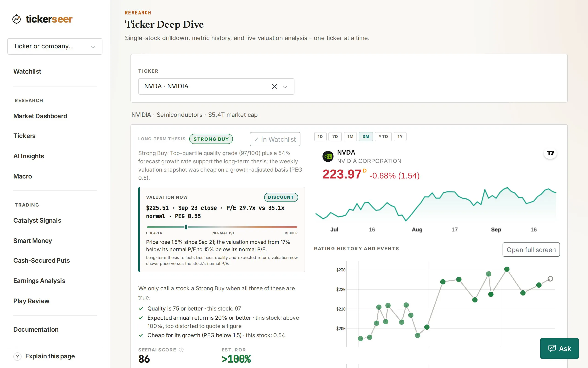Screen dimensions: 588x368
Task: Open Catalyst Signals
Action: [x=37, y=221]
